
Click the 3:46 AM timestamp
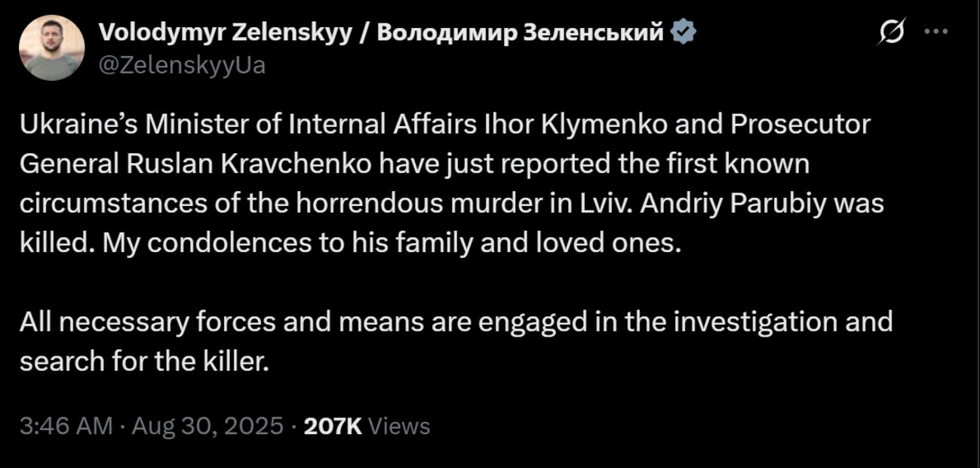point(66,426)
